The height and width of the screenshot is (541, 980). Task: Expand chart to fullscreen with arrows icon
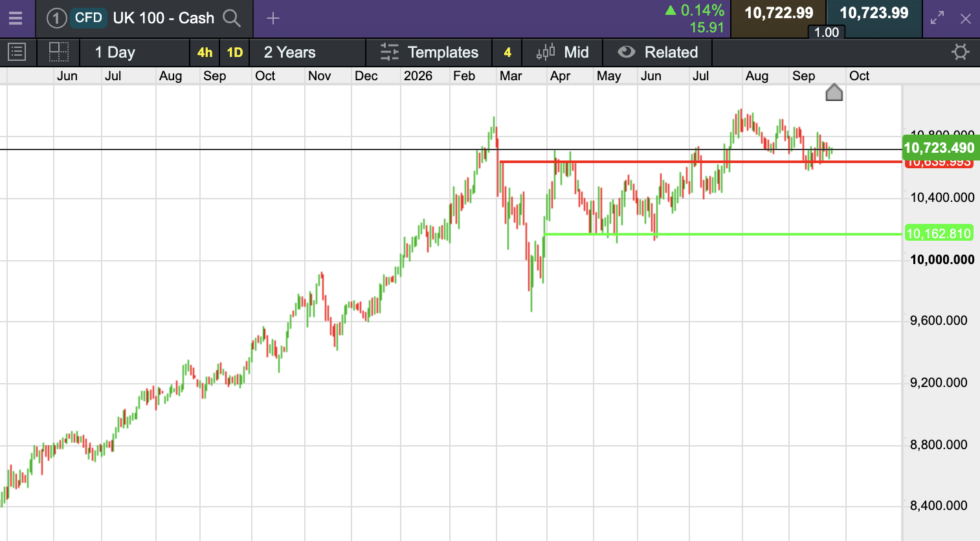click(937, 18)
